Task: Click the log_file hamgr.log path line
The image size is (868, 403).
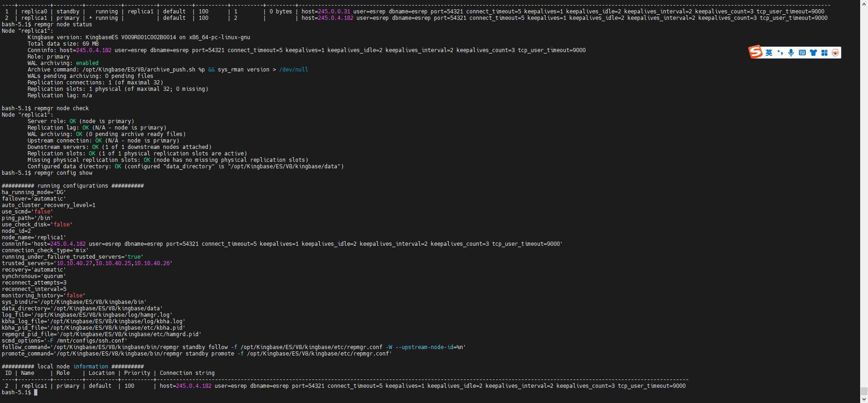Action: (87, 315)
